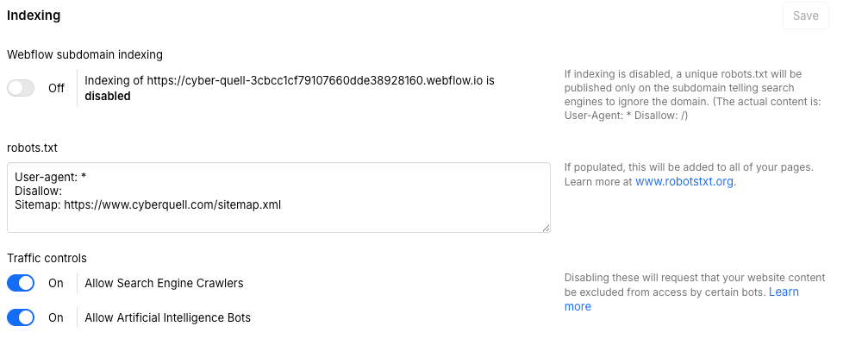Click the Traffic controls label
Viewport: 868px width, 339px height.
(47, 258)
